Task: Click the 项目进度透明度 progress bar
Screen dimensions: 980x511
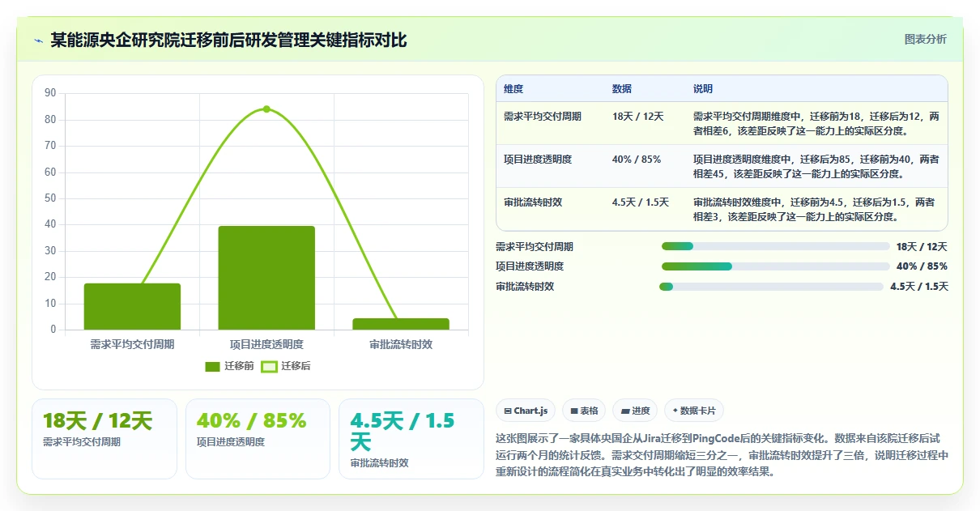Action: tap(775, 266)
